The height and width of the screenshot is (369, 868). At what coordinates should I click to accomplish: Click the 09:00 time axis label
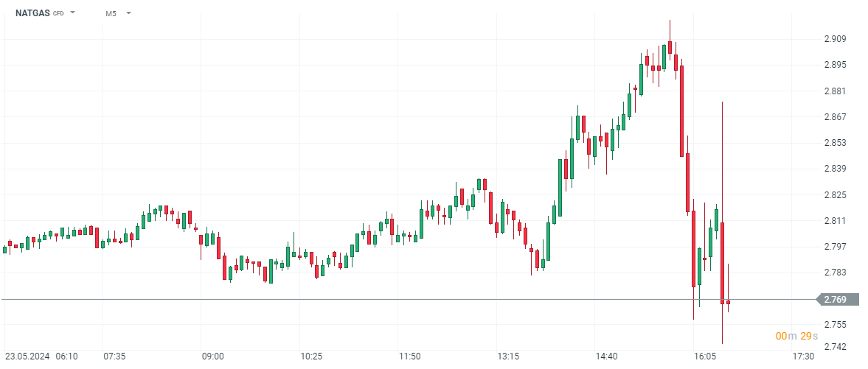click(213, 356)
